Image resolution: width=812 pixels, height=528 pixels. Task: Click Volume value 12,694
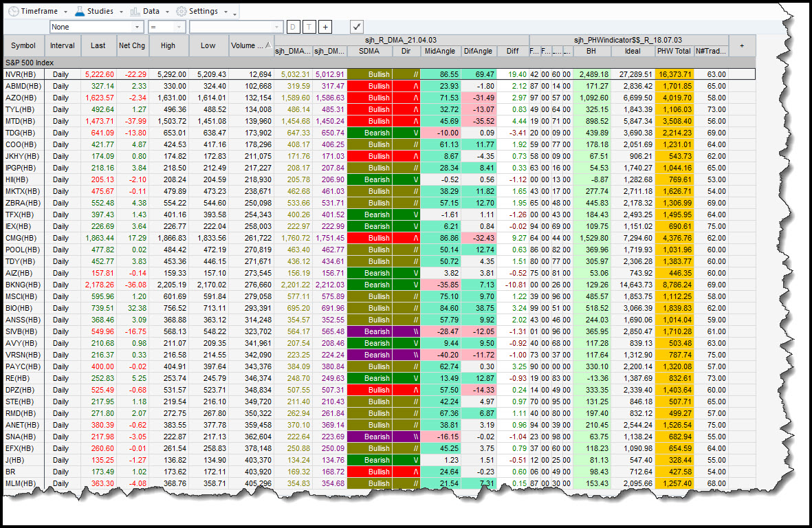click(x=251, y=74)
